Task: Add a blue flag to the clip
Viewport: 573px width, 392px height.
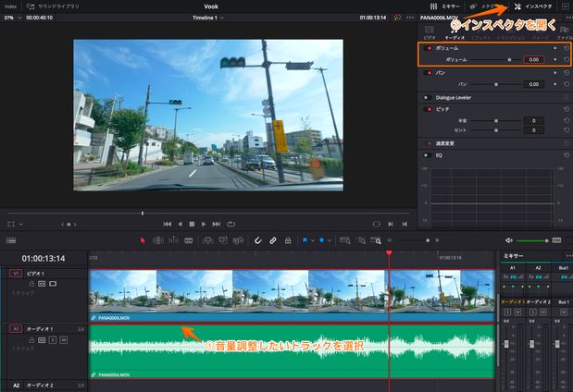Action: (x=305, y=240)
